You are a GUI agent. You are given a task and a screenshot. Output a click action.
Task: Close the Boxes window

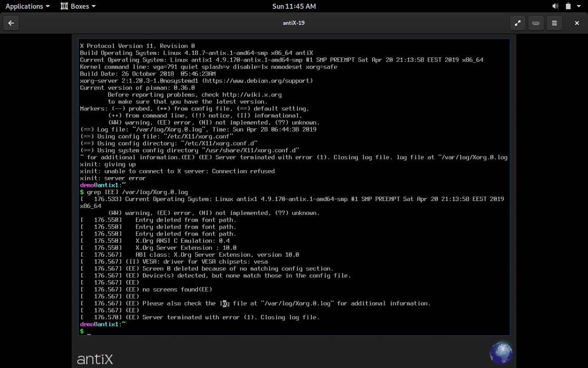click(577, 23)
